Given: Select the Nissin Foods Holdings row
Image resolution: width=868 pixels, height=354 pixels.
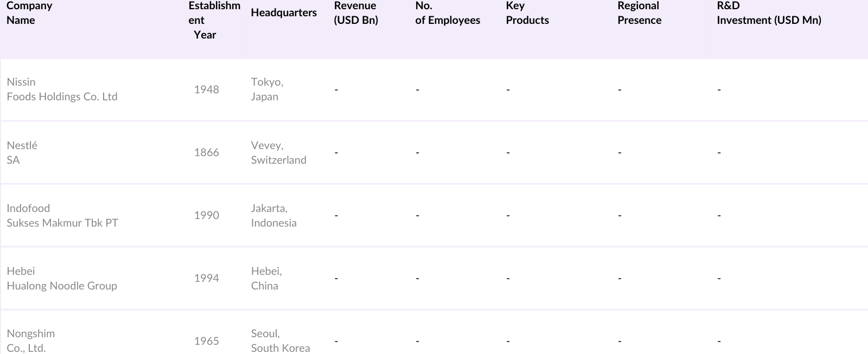Looking at the screenshot, I should [62, 89].
